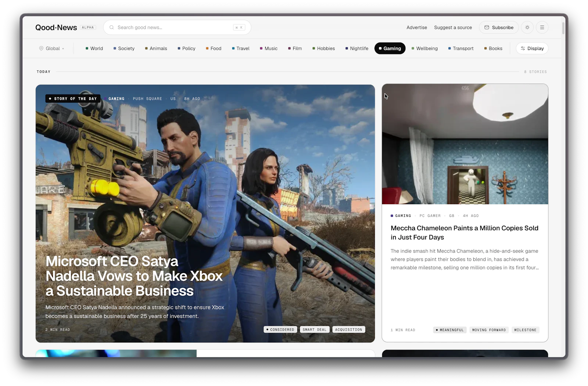
Task: Click the PC Gamer source label
Action: pos(430,216)
